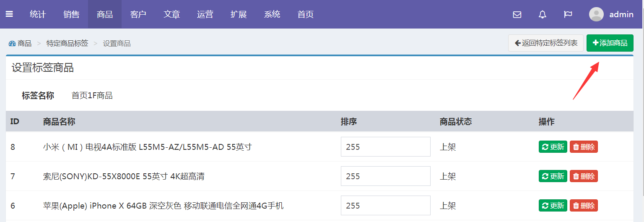Screen dimensions: 644x222
Task: Go to 系统 menu
Action: pos(272,14)
